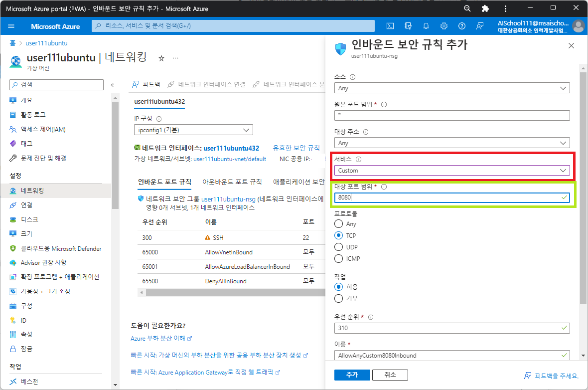Click the rules table horizontal scrollbar

[236, 292]
